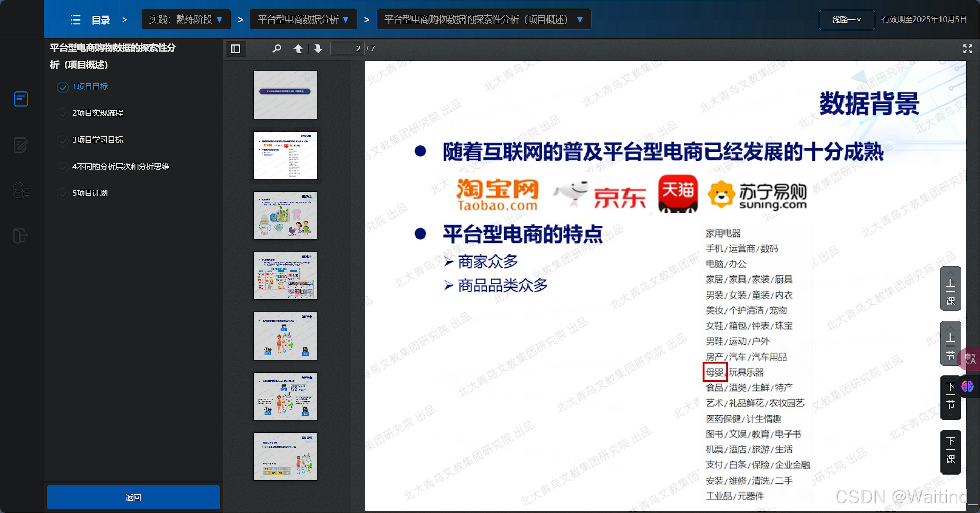Open the user list sidebar icon
This screenshot has width=980, height=513.
point(21,190)
